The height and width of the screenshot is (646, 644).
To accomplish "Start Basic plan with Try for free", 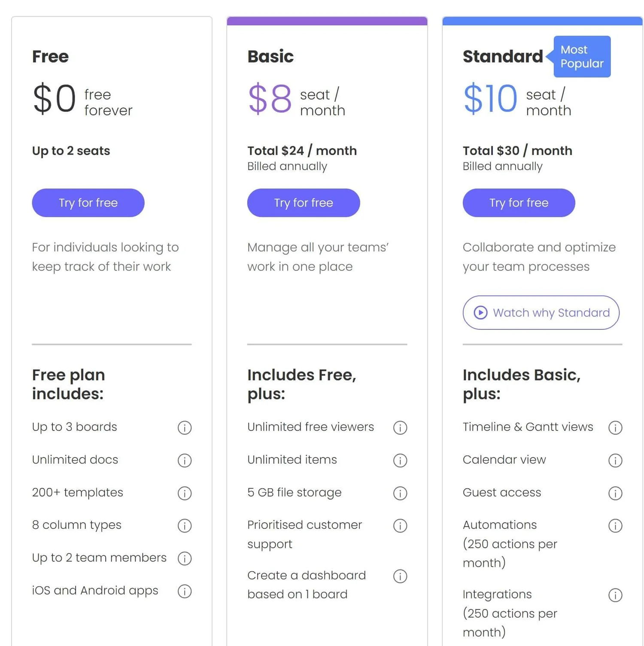I will [304, 203].
